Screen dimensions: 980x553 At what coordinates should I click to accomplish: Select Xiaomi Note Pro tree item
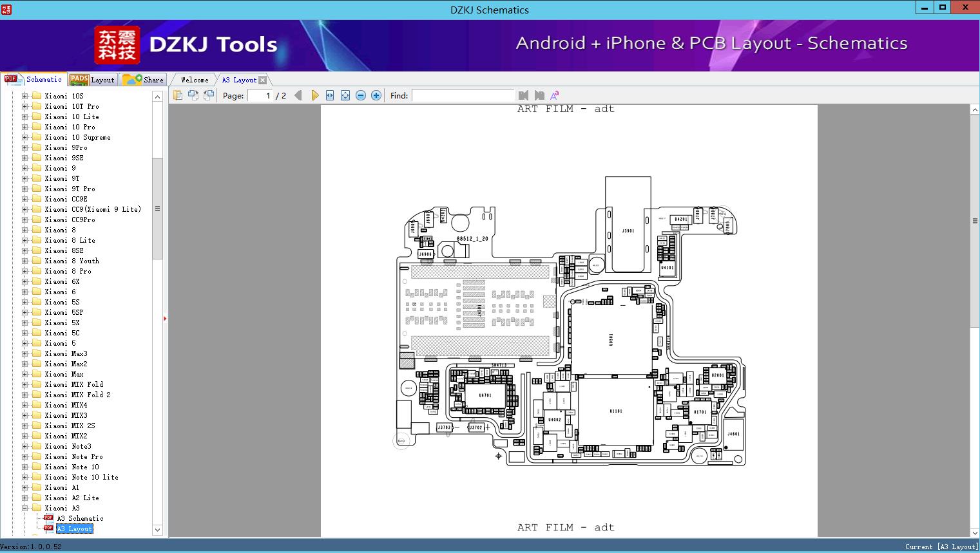73,456
